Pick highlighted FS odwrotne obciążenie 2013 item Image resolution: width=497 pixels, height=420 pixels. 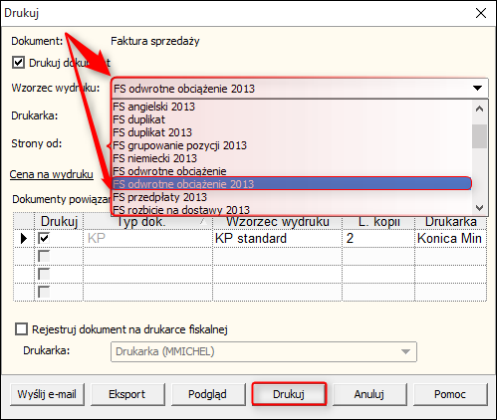click(292, 184)
